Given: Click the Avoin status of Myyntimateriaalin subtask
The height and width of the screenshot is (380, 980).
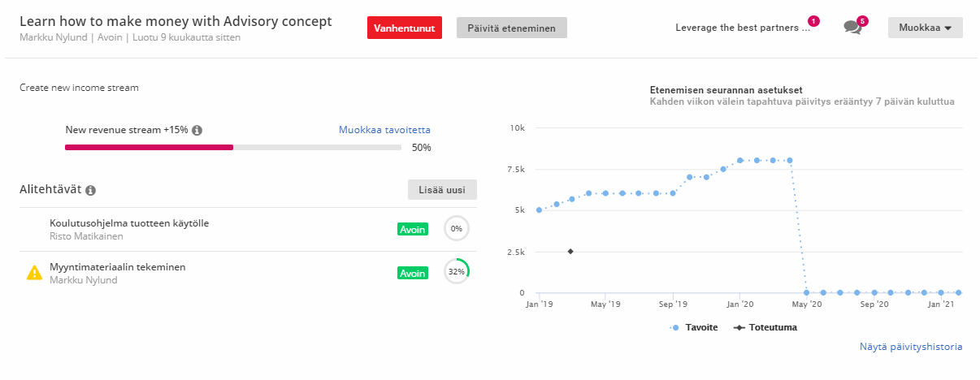Looking at the screenshot, I should click(x=413, y=273).
